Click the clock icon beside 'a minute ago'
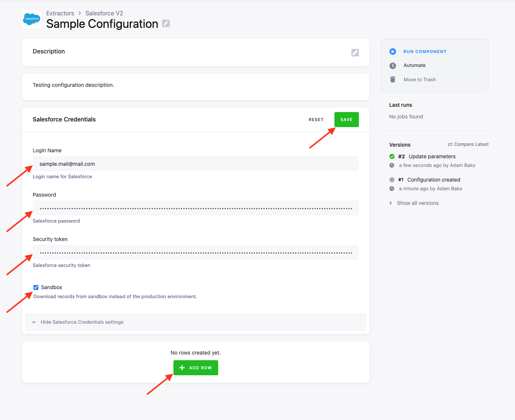This screenshot has height=420, width=515. [392, 189]
